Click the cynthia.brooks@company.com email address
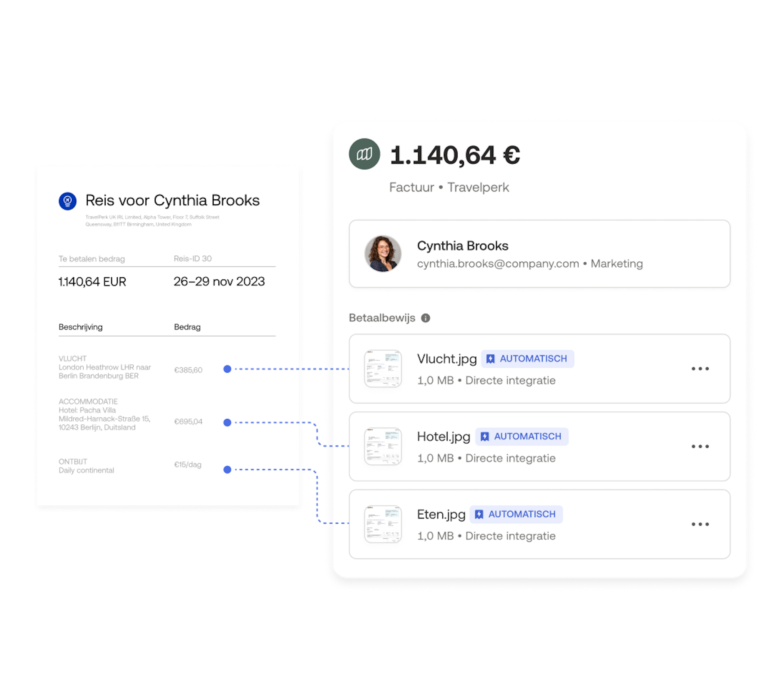 point(498,264)
